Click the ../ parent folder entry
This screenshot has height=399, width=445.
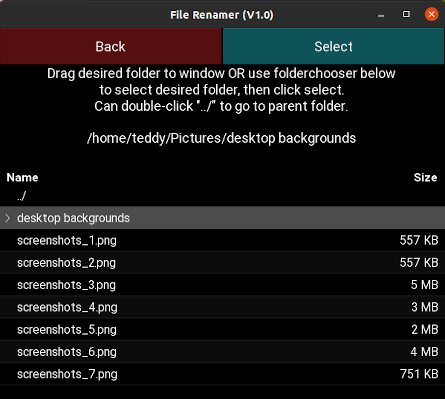(21, 196)
